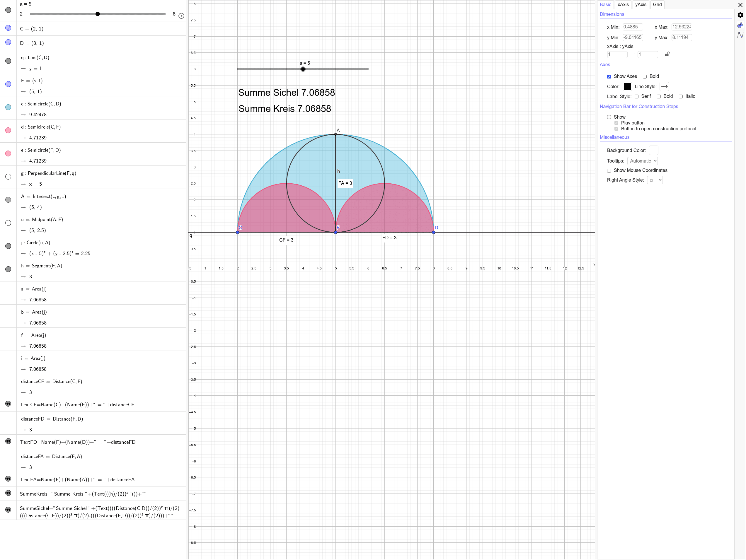Hide point C using its visibility circle
Viewport: 746px width, 560px height.
8,28
